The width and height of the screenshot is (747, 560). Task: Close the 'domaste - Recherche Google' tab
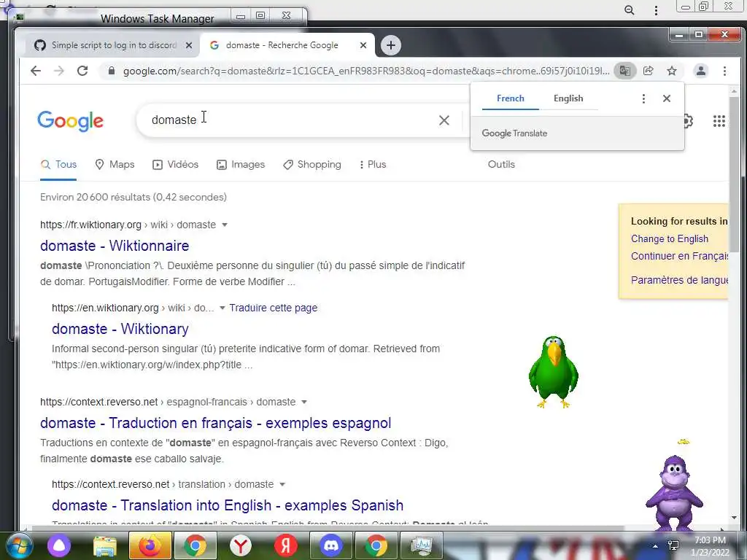363,45
